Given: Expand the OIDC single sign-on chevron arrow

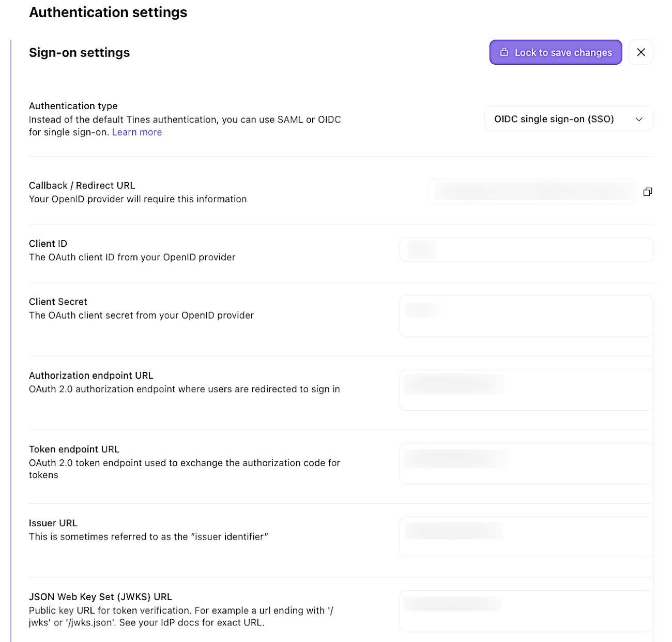Looking at the screenshot, I should coord(639,120).
